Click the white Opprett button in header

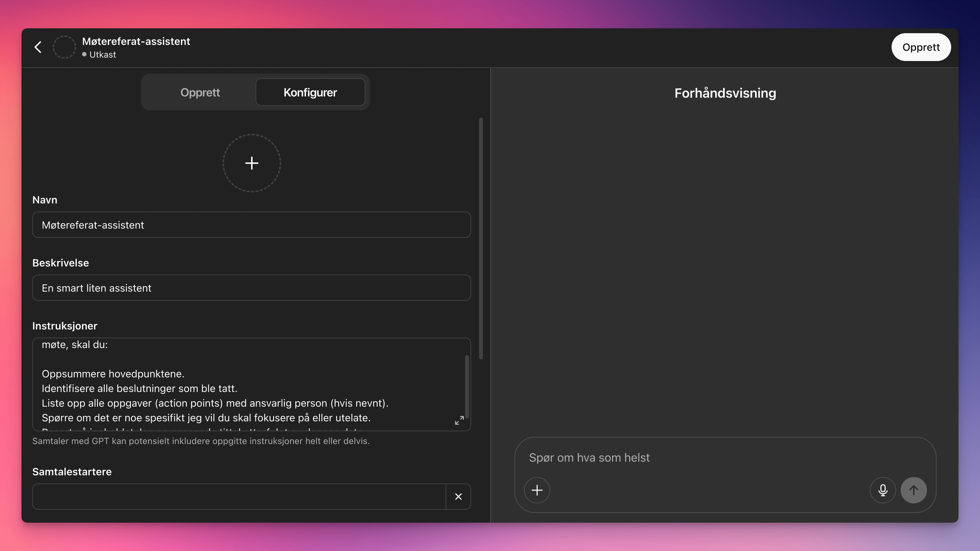(x=921, y=47)
